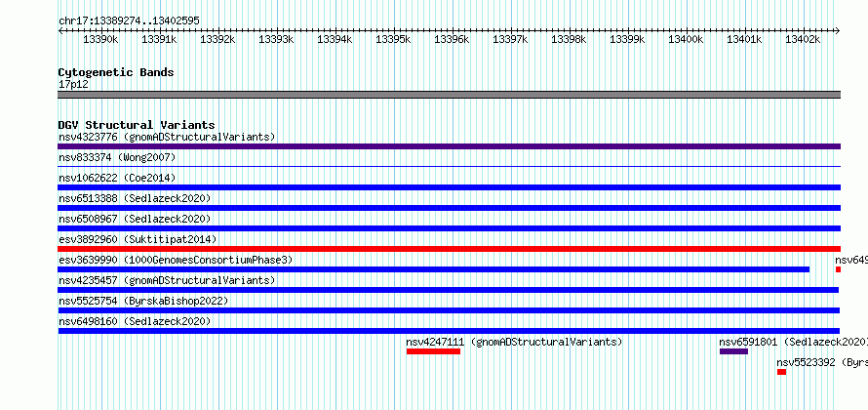Viewport: 868px width, 410px height.
Task: Click the 13400k ruler label
Action: click(686, 39)
